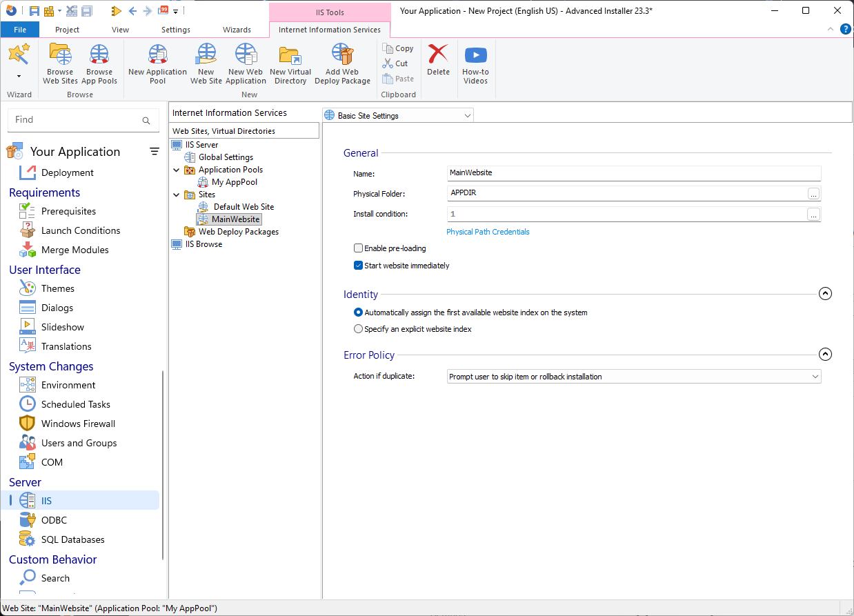Image resolution: width=854 pixels, height=616 pixels.
Task: Click the back arrow in title bar
Action: (x=132, y=10)
